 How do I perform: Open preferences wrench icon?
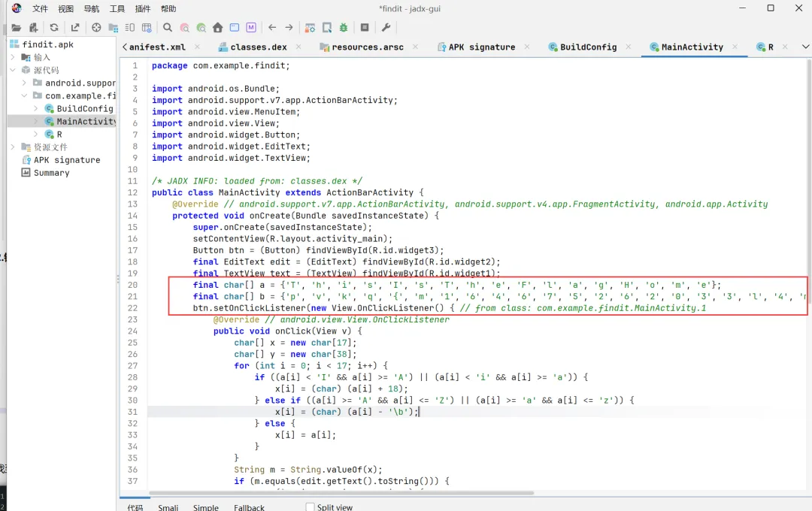pyautogui.click(x=386, y=28)
